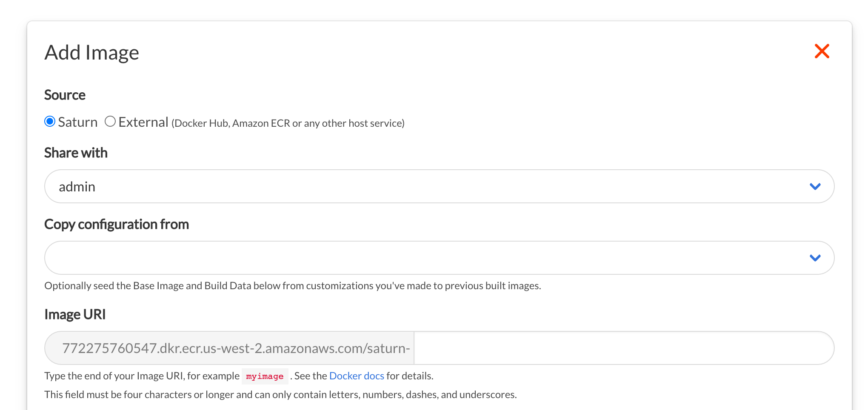868x410 pixels.
Task: Click the "Source" section heading
Action: click(65, 95)
